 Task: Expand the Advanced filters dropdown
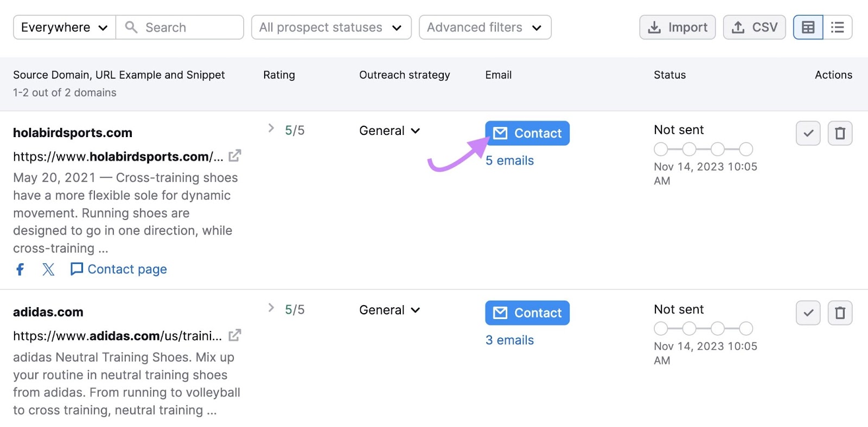pos(485,27)
